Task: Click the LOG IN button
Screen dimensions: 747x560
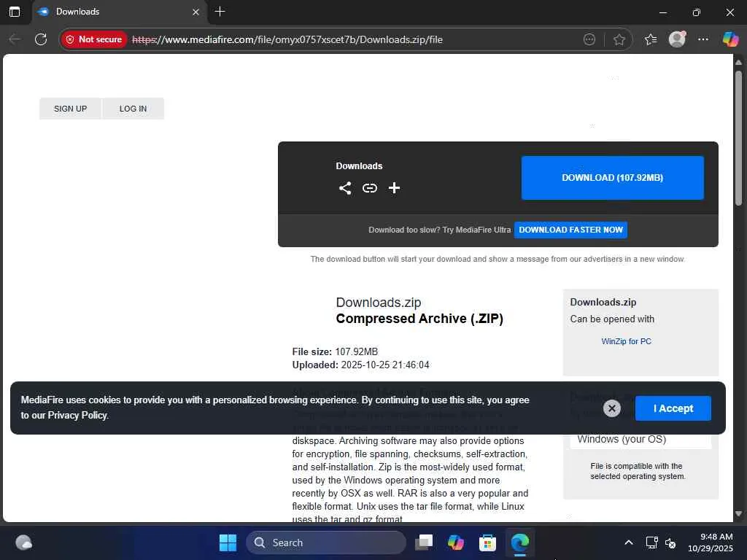Action: pyautogui.click(x=133, y=109)
